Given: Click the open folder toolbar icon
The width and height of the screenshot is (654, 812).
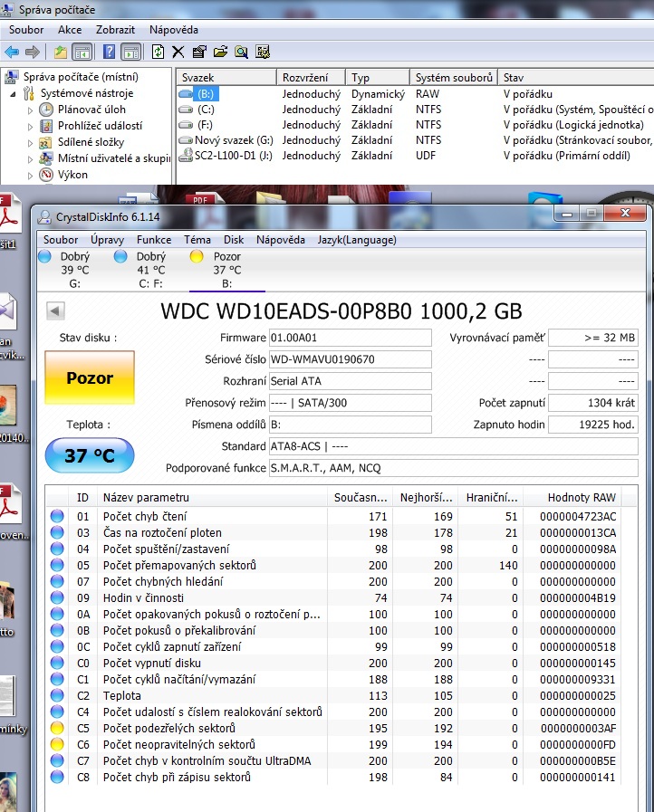Looking at the screenshot, I should tap(220, 52).
